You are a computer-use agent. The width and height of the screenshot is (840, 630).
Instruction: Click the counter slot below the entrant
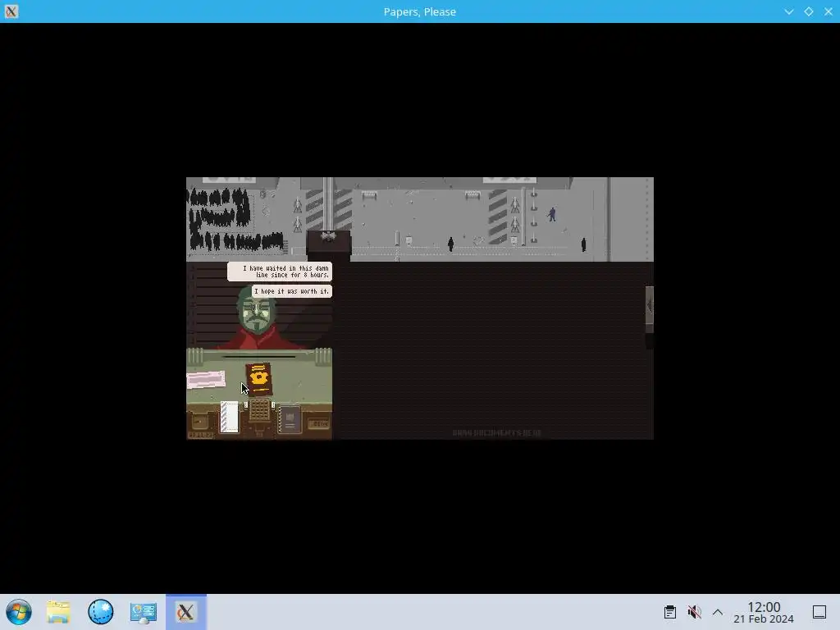pyautogui.click(x=258, y=356)
